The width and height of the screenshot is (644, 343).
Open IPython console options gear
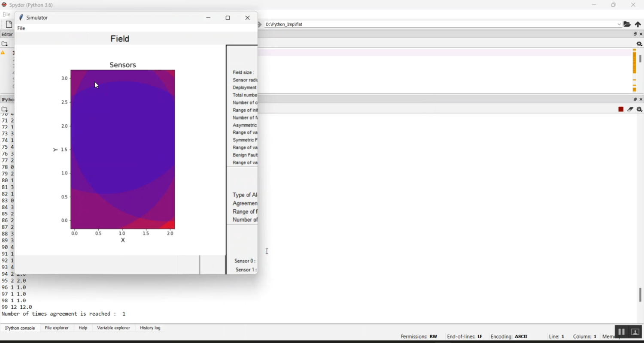[x=639, y=109]
